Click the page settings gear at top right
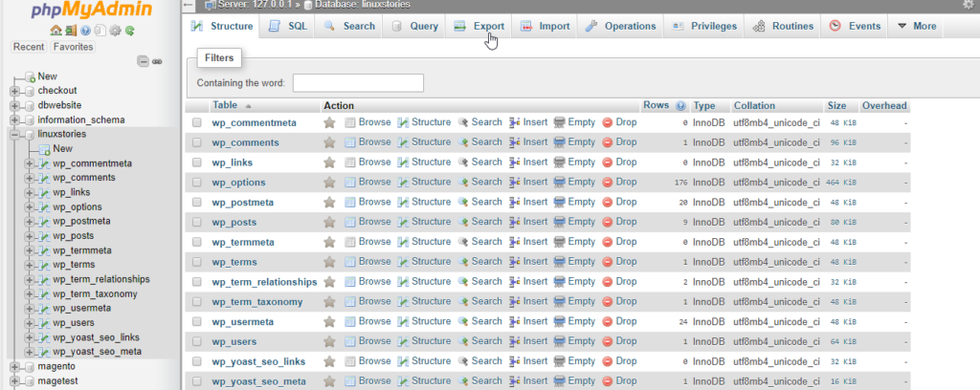The image size is (980, 390). tap(969, 5)
